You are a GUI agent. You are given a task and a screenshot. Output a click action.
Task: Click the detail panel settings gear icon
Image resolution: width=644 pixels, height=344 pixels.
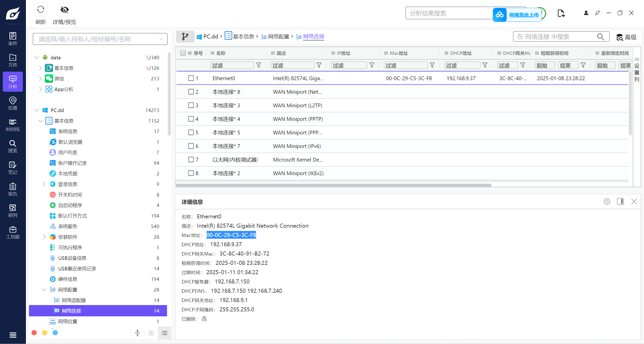click(x=607, y=202)
